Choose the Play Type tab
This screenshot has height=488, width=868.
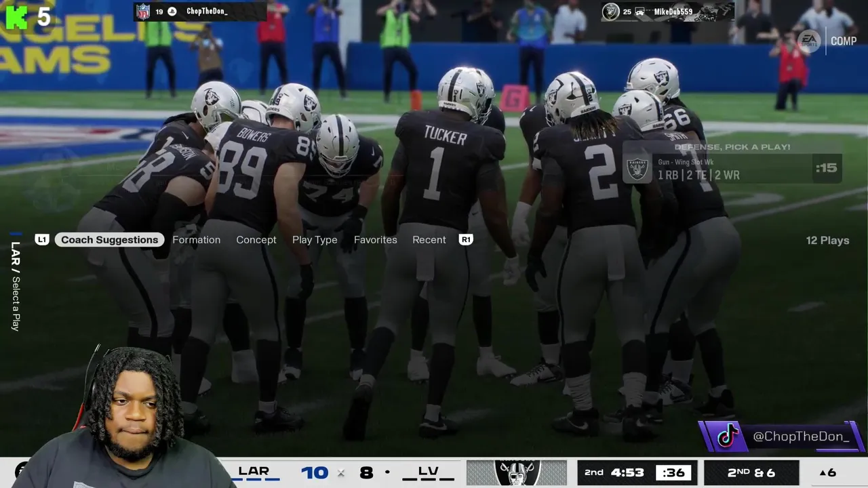[x=315, y=240]
